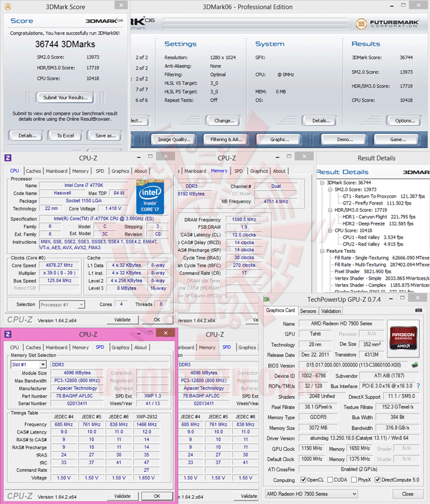Click the Radeon Graphics AMD logo in GPU-Z
Image resolution: width=430 pixels, height=504 pixels.
[x=403, y=338]
